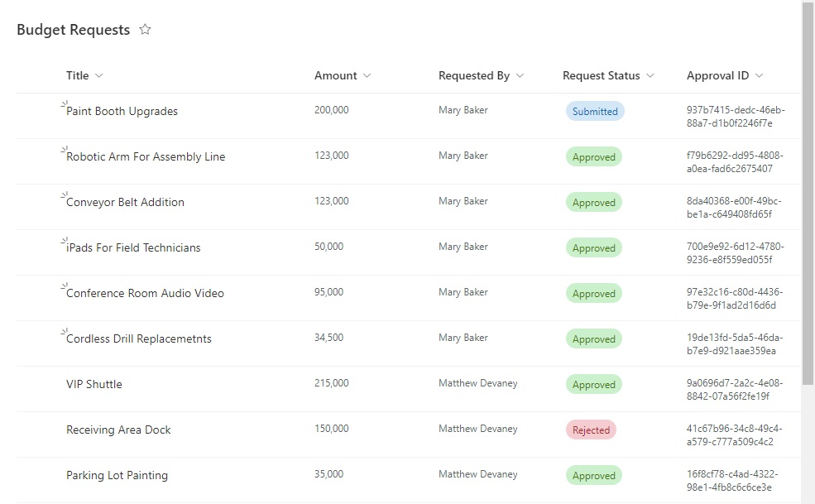Open the VIP Shuttle item
This screenshot has width=815, height=504.
94,384
